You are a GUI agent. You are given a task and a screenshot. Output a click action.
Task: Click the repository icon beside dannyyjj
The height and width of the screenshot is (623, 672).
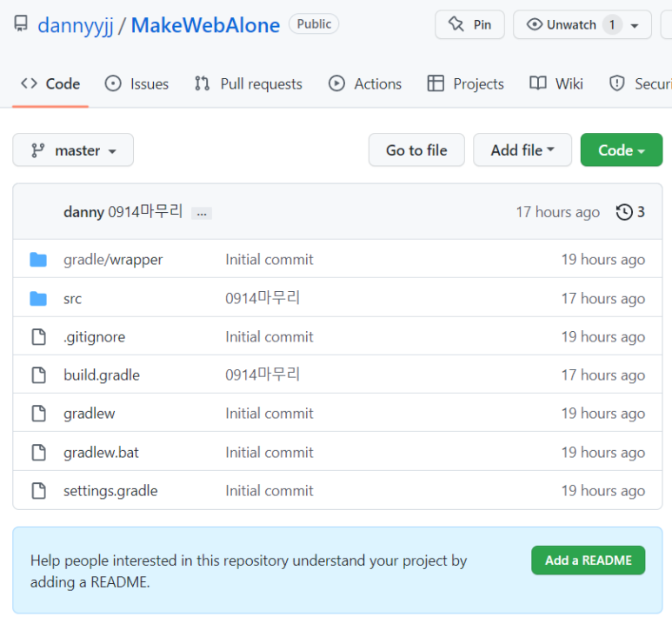[21, 23]
